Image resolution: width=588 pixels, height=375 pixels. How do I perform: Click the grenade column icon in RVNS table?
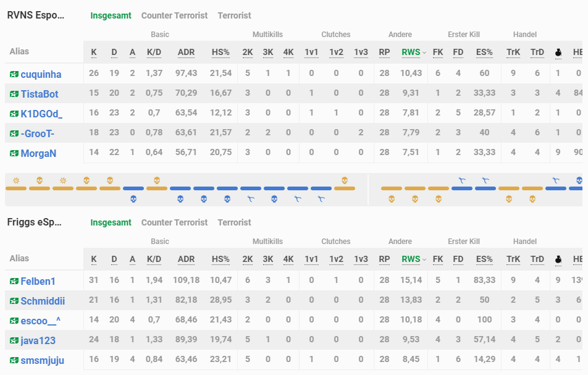[558, 53]
